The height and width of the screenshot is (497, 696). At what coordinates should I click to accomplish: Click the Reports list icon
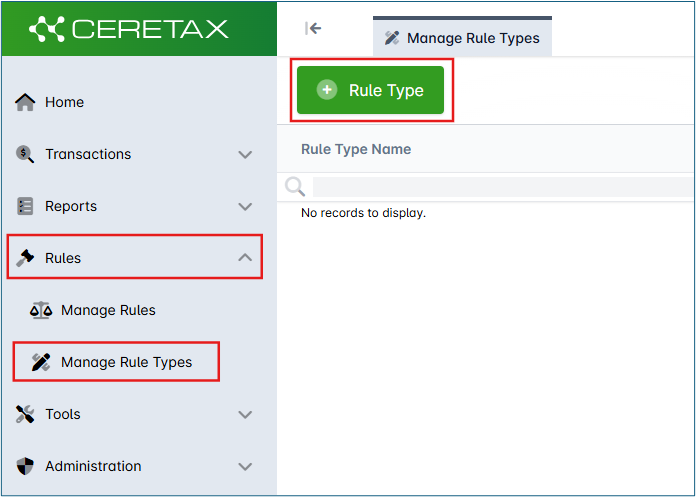[x=25, y=206]
